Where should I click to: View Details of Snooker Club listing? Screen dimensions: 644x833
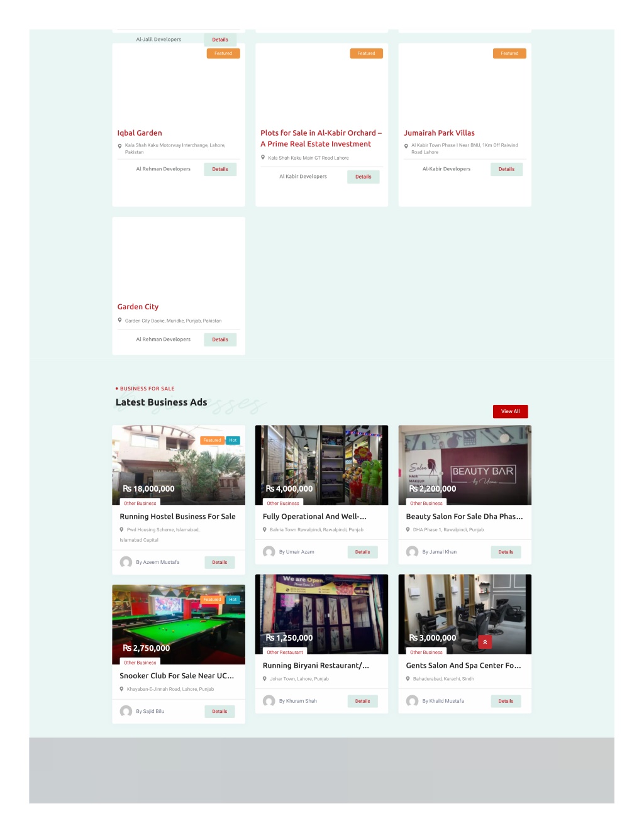[x=220, y=711]
